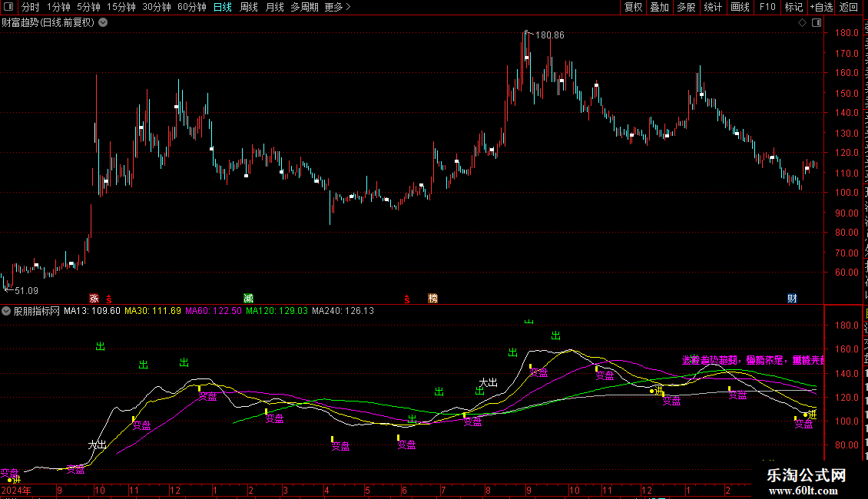868x499 pixels.
Task: Select the 30分钟 period tab
Action: [x=157, y=7]
